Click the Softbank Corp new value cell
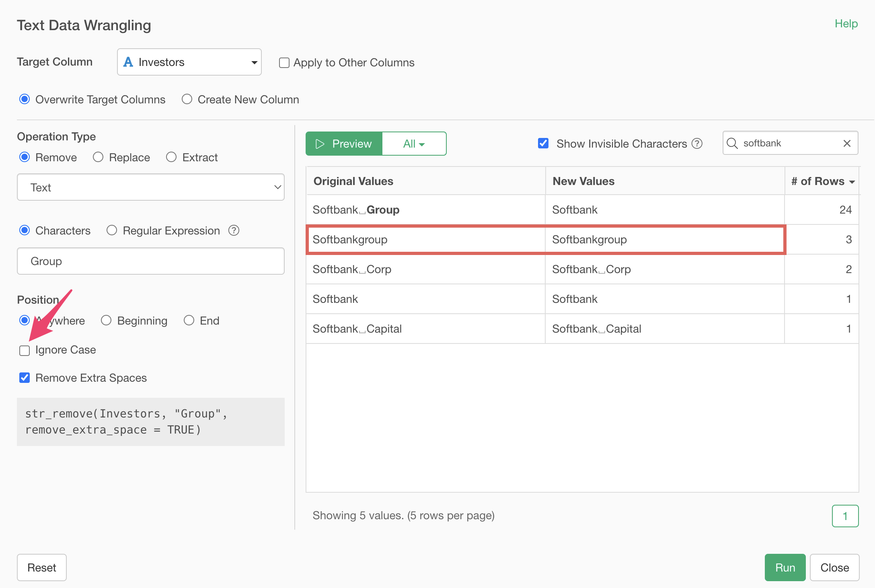 (x=665, y=269)
